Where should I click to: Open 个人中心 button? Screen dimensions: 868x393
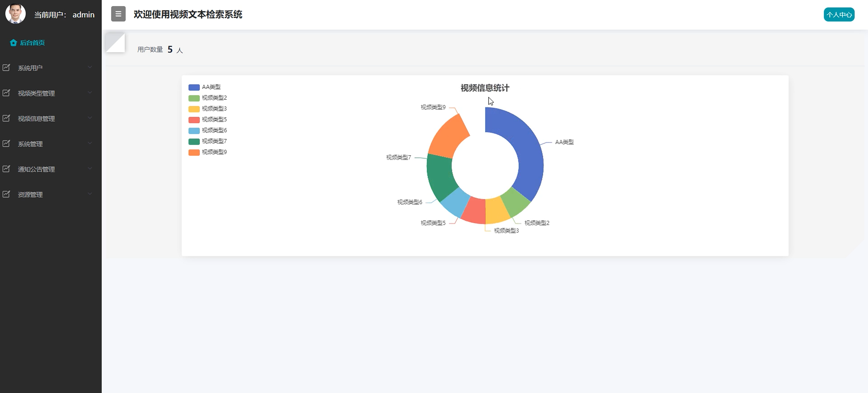pos(839,15)
